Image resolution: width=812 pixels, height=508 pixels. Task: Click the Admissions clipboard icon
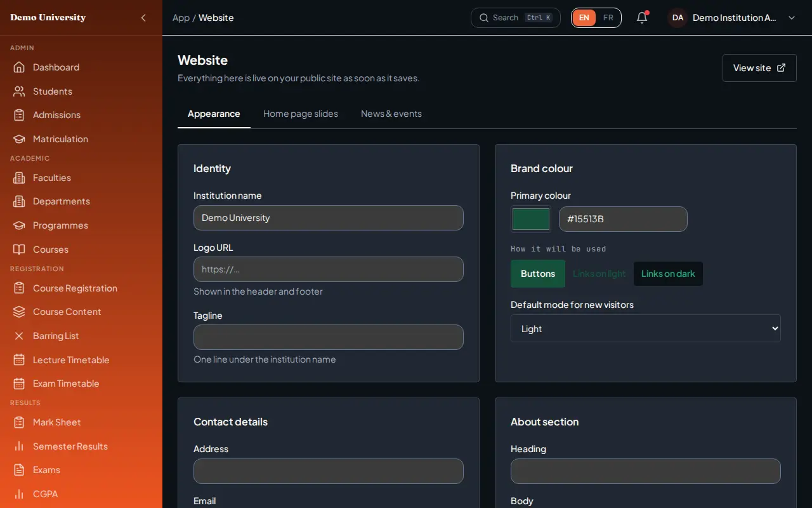[19, 115]
